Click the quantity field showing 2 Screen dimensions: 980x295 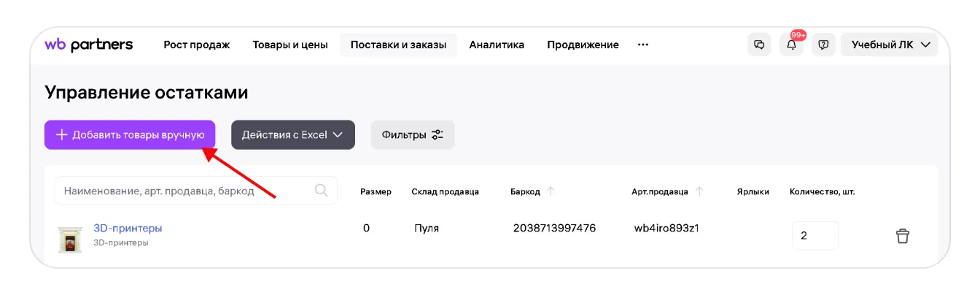814,236
